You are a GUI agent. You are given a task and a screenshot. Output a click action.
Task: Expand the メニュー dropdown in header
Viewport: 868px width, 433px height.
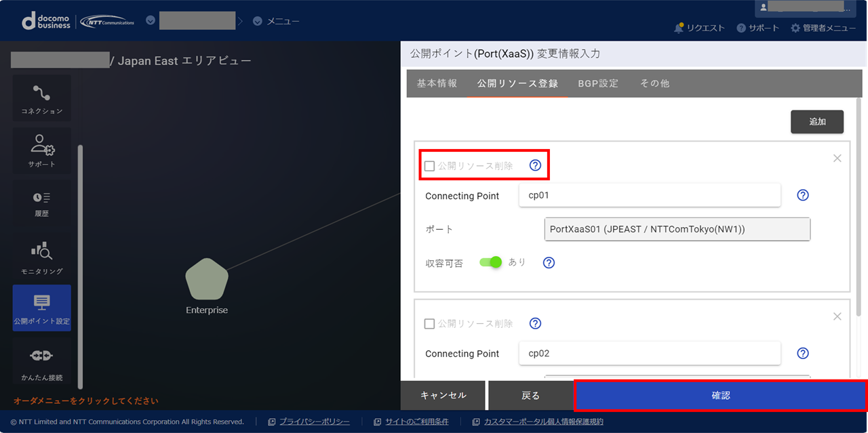[x=276, y=21]
